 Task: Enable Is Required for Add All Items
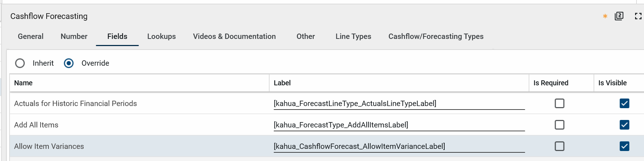pyautogui.click(x=559, y=125)
